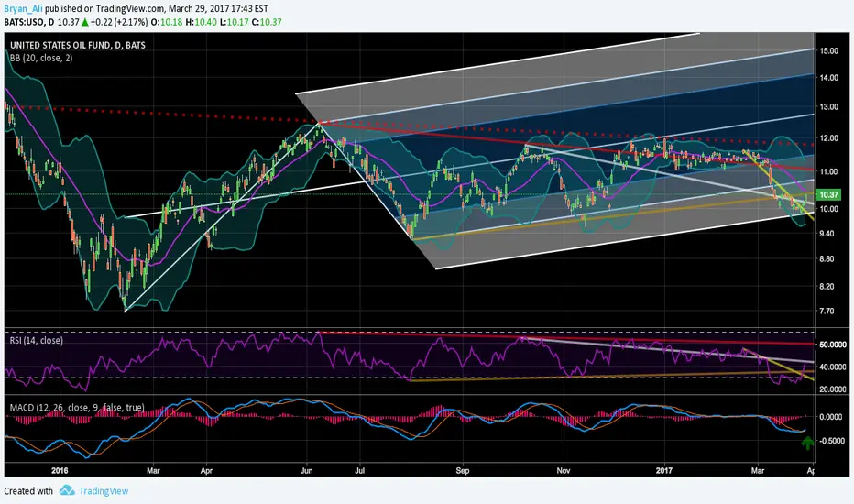Select the RSI (14, close) indicator label

tap(36, 341)
